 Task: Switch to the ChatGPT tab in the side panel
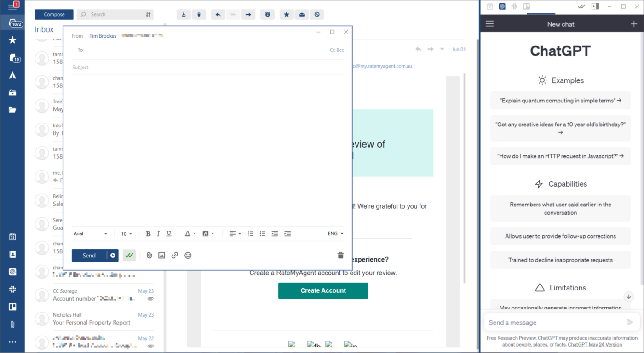(502, 6)
